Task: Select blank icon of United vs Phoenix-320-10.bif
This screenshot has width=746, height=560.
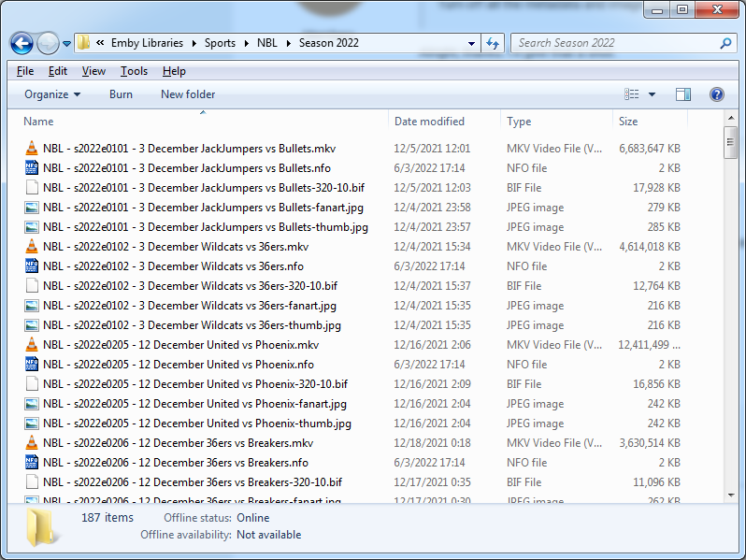Action: 32,383
